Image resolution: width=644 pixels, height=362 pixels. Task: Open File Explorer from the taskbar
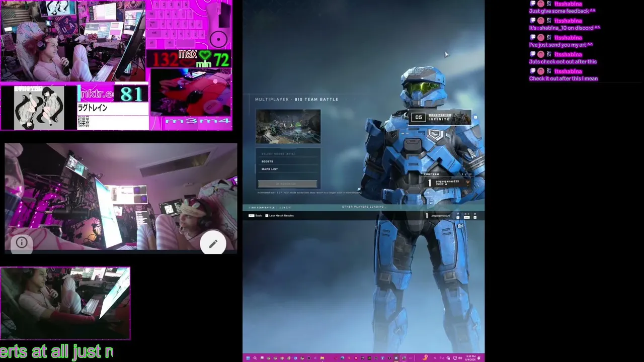[321, 358]
